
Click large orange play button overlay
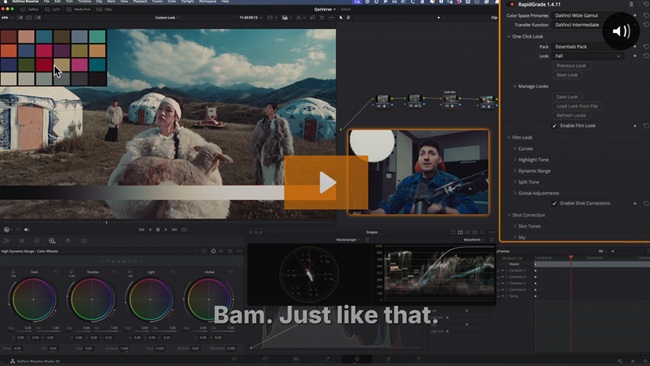point(326,183)
